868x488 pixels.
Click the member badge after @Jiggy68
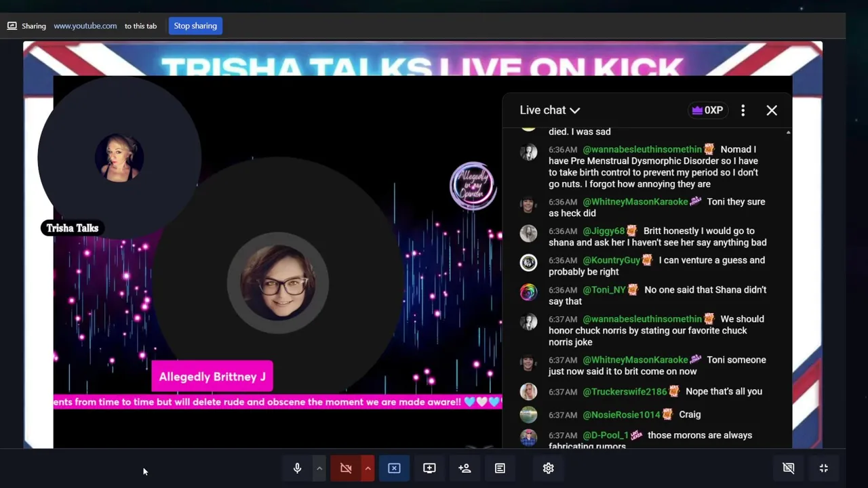[631, 230]
